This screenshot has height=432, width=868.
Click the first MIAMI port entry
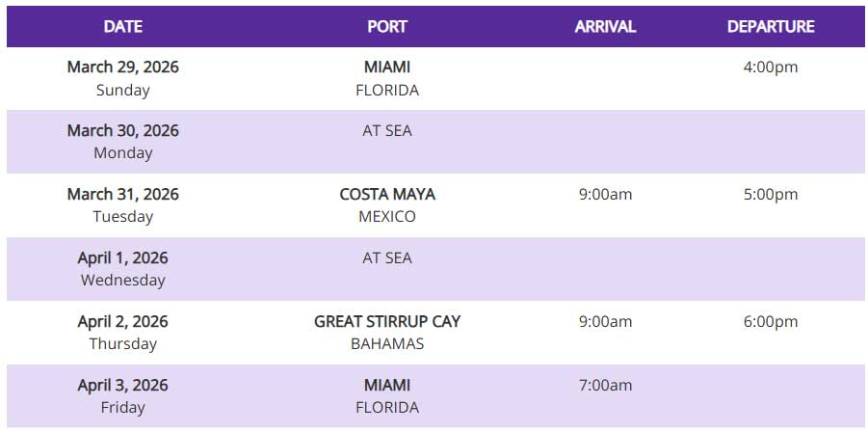point(387,67)
